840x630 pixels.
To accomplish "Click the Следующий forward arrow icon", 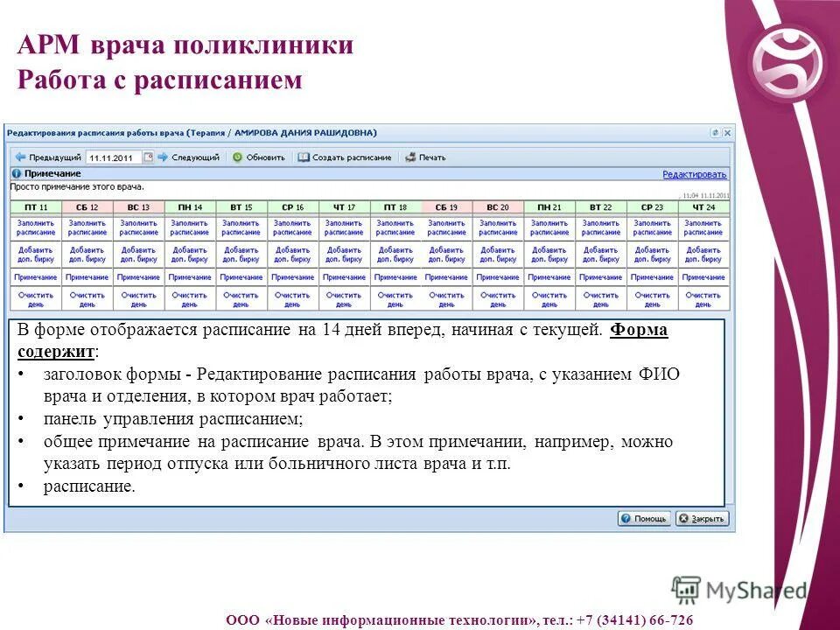I will pyautogui.click(x=161, y=157).
